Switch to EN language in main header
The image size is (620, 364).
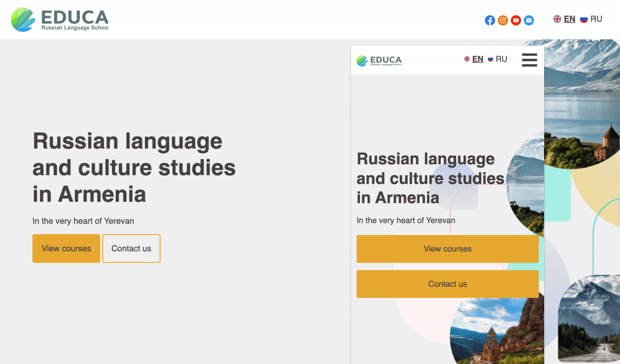tap(570, 19)
